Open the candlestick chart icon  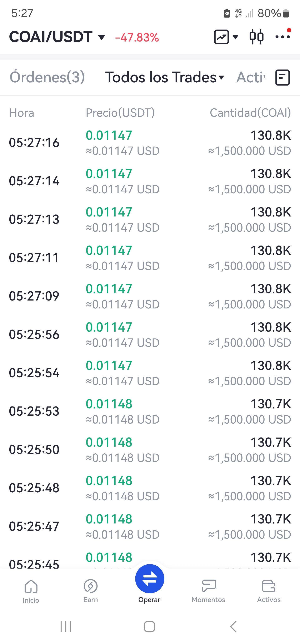click(x=256, y=37)
